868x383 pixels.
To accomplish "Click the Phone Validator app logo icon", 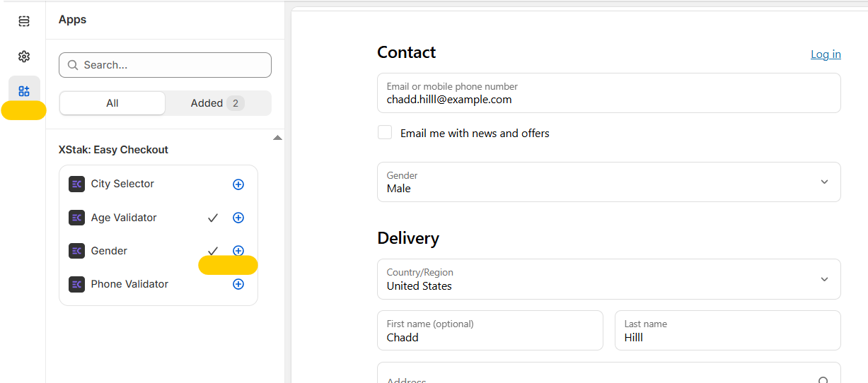I will coord(76,284).
